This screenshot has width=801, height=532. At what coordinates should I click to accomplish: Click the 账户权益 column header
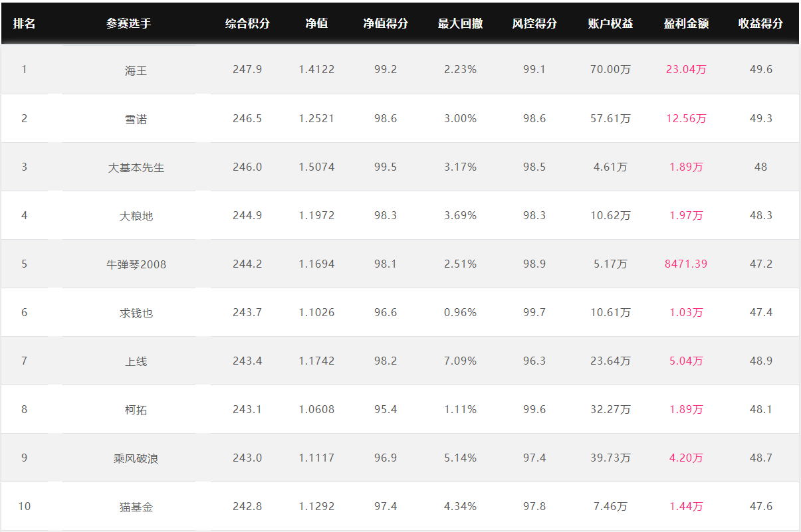pyautogui.click(x=610, y=23)
